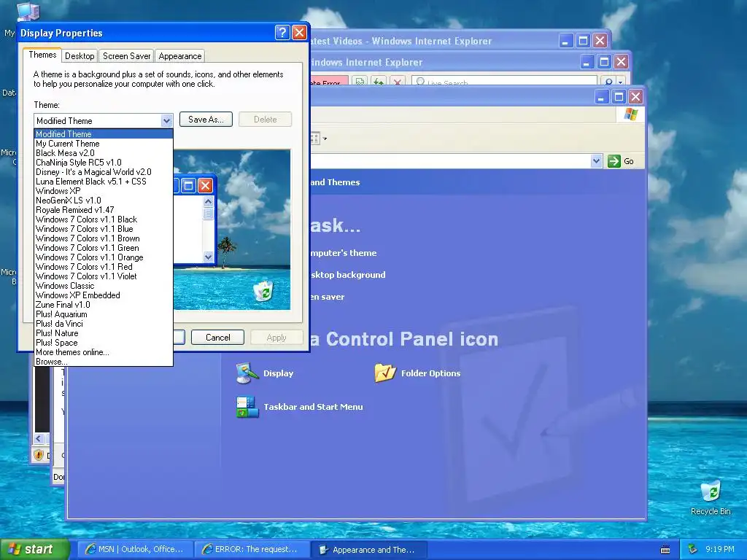Click the system tray network icon
747x560 pixels.
coord(693,549)
